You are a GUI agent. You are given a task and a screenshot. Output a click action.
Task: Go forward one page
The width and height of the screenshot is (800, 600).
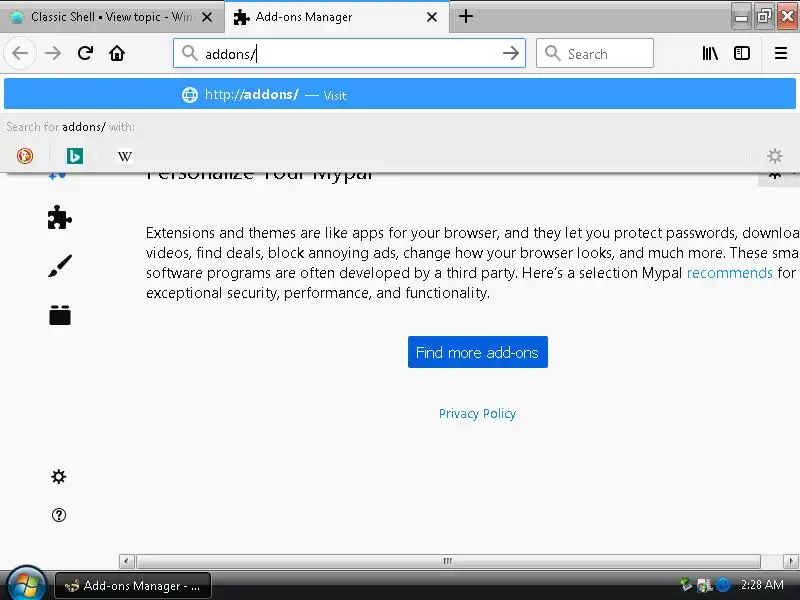[x=53, y=53]
